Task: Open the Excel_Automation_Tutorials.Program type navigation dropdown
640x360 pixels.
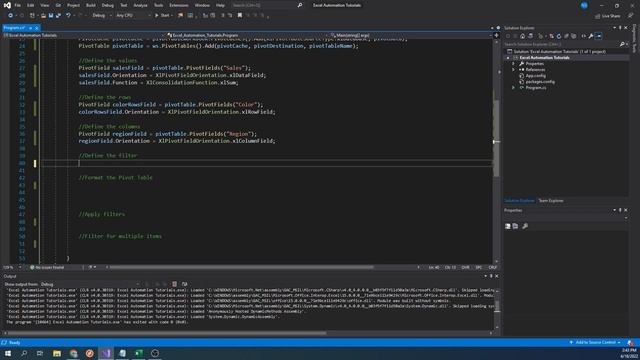Action: tap(247, 36)
